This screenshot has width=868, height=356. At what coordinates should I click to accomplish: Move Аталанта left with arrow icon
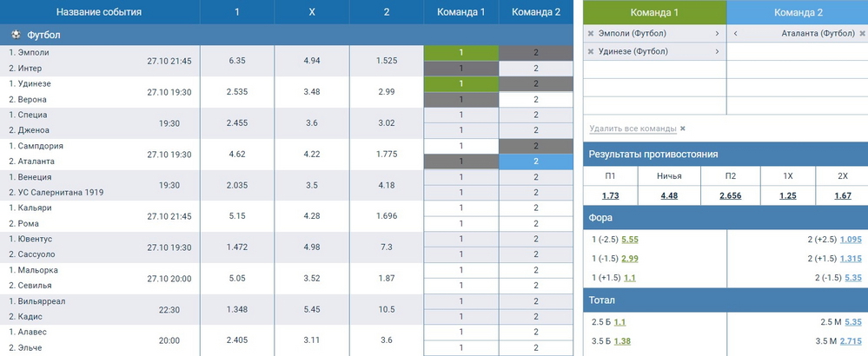(x=735, y=34)
